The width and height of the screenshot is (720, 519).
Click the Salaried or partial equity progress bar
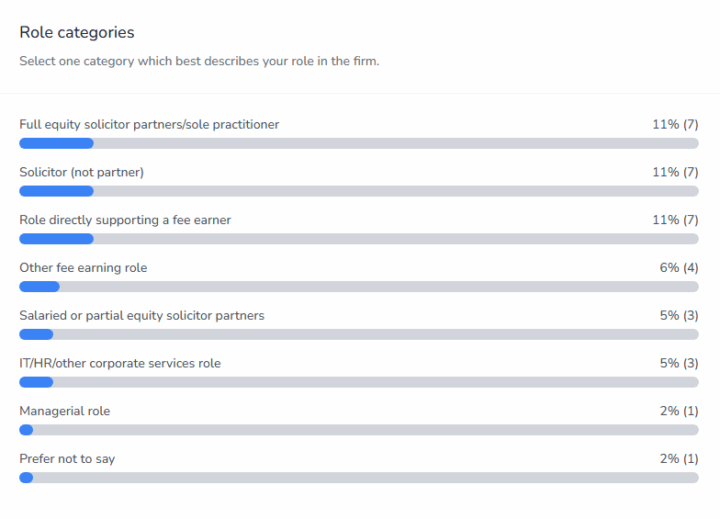click(359, 334)
